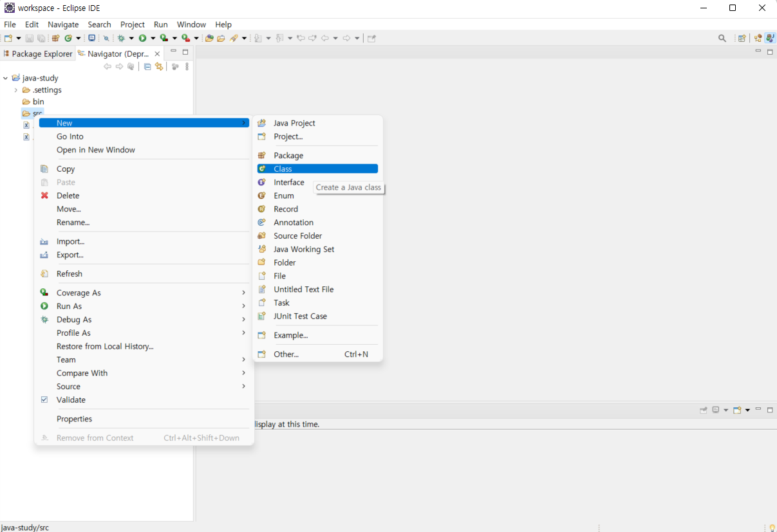Click Restore from Local History...
Image resolution: width=777 pixels, height=532 pixels.
coord(144,346)
